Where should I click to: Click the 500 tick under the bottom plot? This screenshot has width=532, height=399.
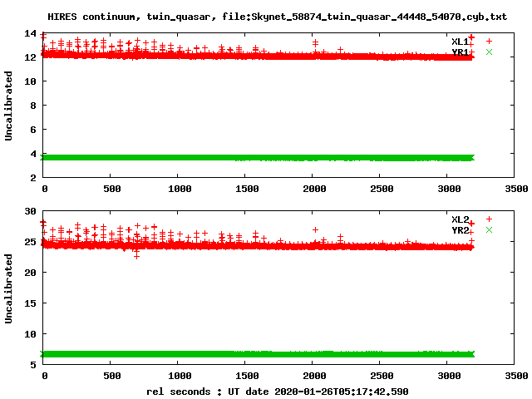click(x=112, y=376)
